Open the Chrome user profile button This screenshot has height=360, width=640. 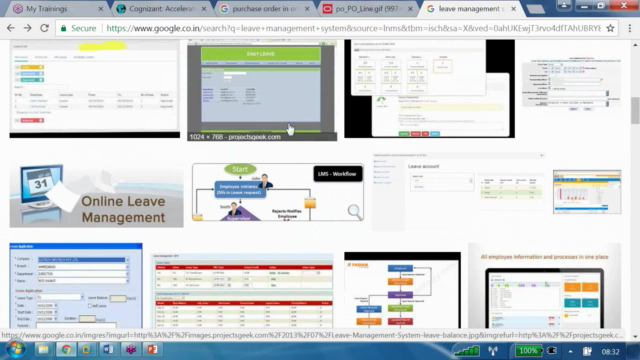point(564,5)
